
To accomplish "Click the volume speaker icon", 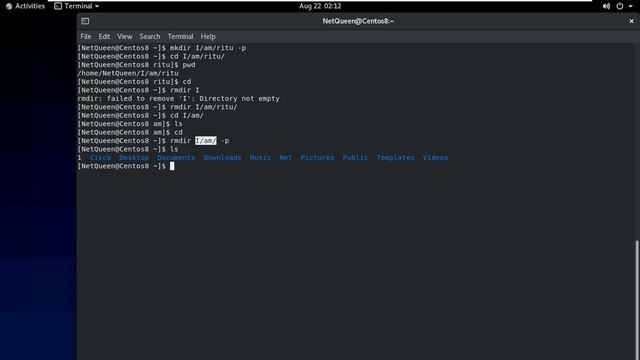I will point(606,6).
